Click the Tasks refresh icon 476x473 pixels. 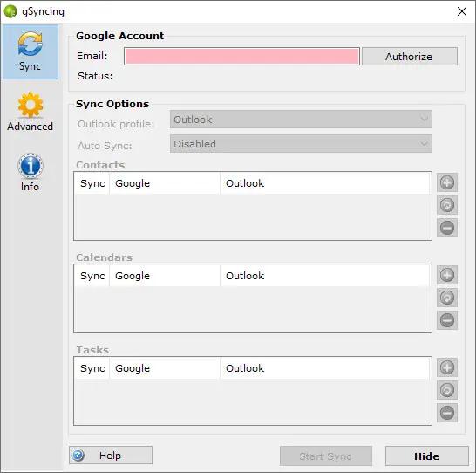[447, 390]
